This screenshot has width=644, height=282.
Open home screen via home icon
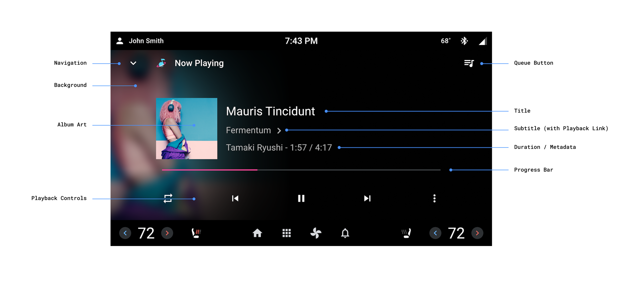point(257,233)
